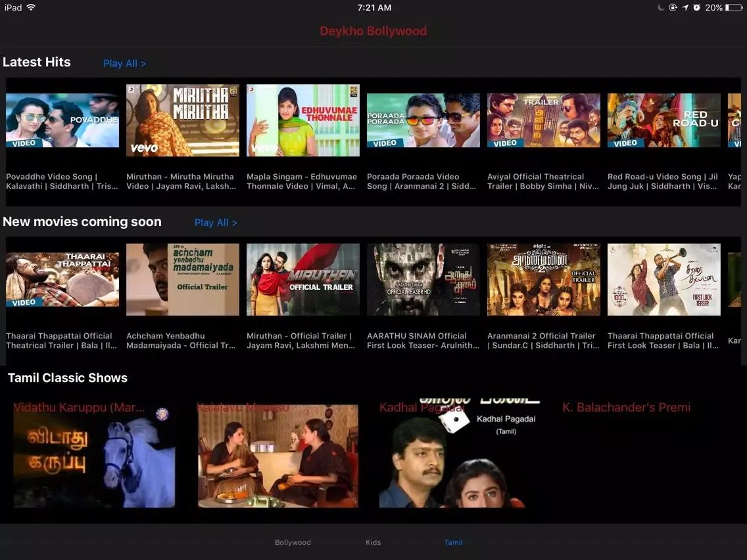Open Achcham Yenbadhu Madamaiyada trailer thumbnail
747x560 pixels.
(182, 279)
